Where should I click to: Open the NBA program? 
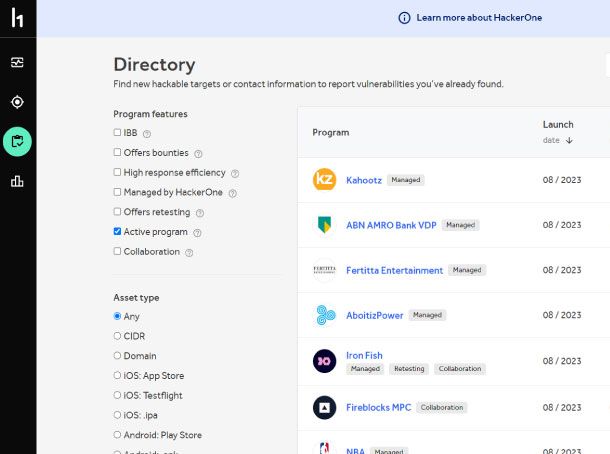pyautogui.click(x=355, y=451)
